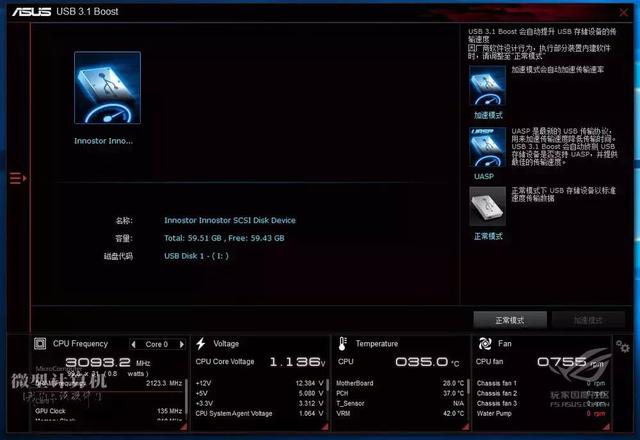This screenshot has height=440, width=640.
Task: Click the Chassis fan 3 row
Action: point(541,403)
